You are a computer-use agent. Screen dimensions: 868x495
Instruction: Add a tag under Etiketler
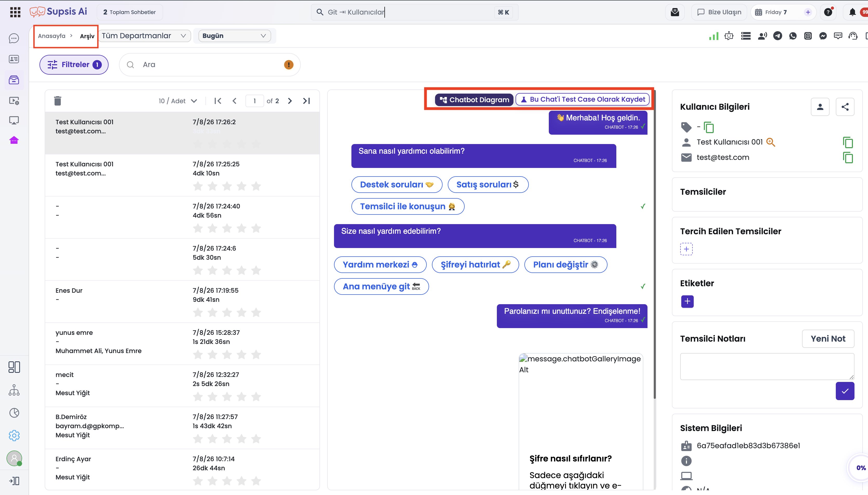(x=687, y=301)
